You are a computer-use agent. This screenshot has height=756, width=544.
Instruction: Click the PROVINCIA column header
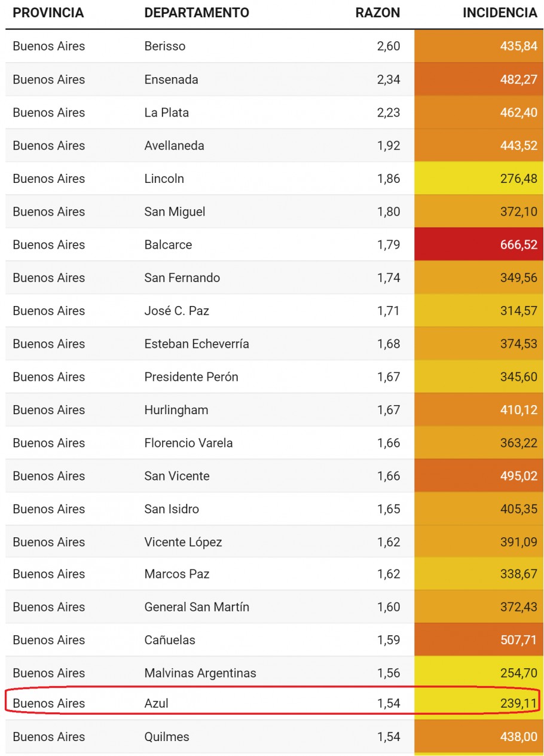(48, 13)
